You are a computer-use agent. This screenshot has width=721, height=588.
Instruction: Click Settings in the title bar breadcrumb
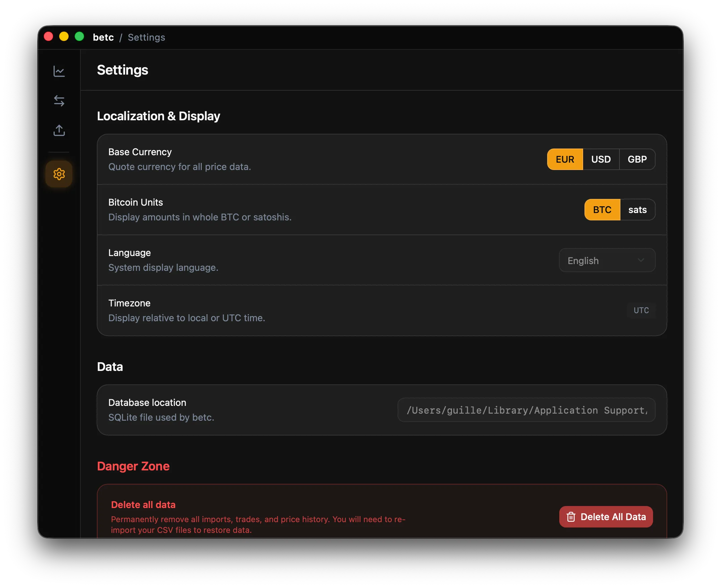(146, 37)
